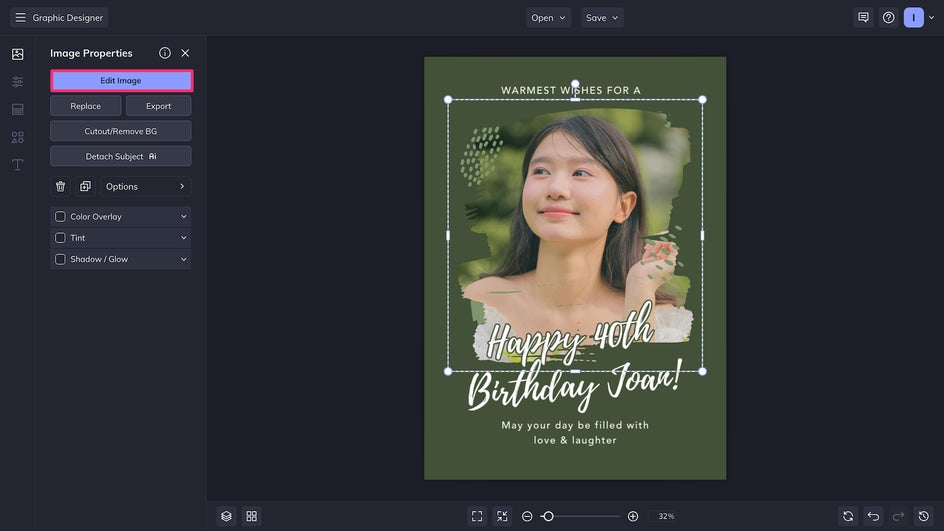Click the fit to screen icon

coord(477,516)
